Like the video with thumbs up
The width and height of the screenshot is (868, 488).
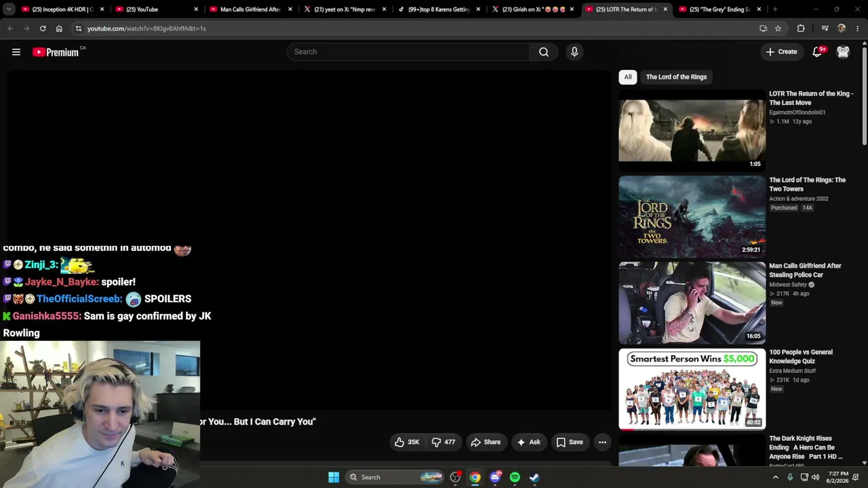click(x=407, y=443)
